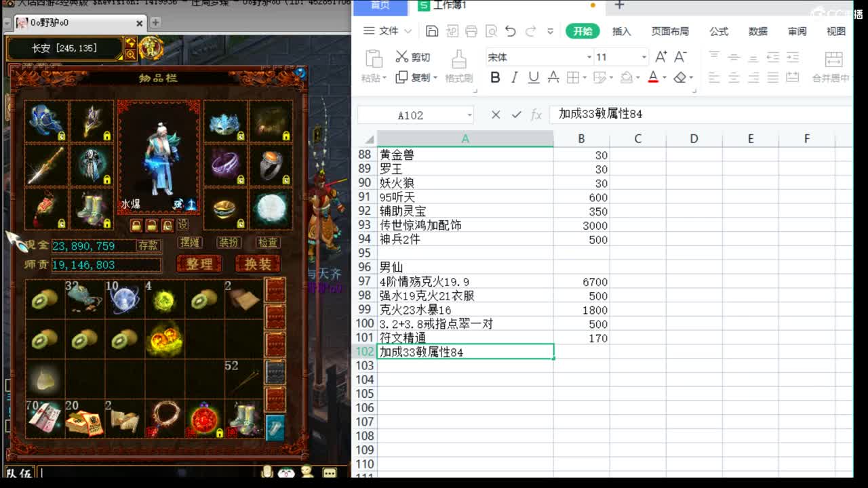Expand the cell borders dropdown arrow
868x488 pixels.
[585, 78]
